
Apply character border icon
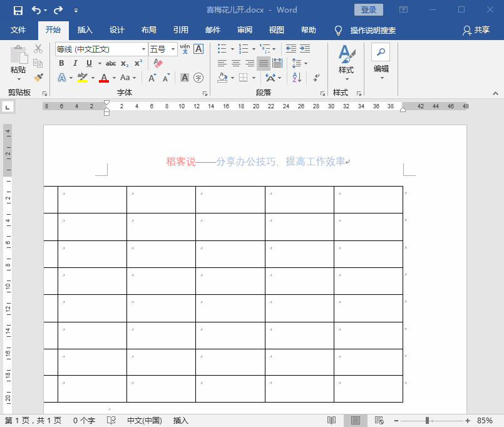tap(198, 49)
